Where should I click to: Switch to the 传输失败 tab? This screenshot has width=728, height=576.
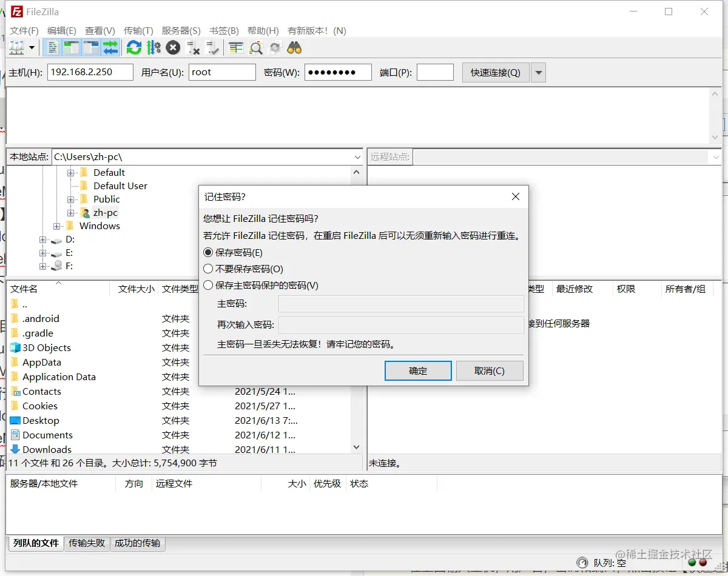coord(87,543)
